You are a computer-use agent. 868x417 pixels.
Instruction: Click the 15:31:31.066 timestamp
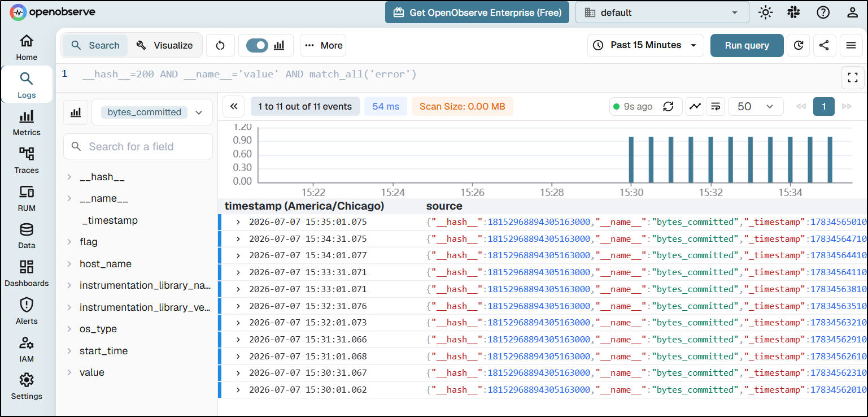point(308,340)
